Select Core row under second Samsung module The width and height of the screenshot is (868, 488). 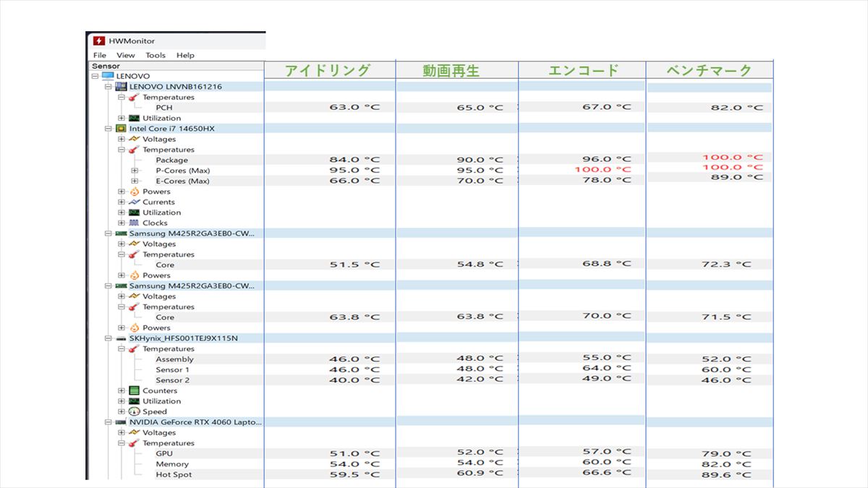tap(165, 317)
